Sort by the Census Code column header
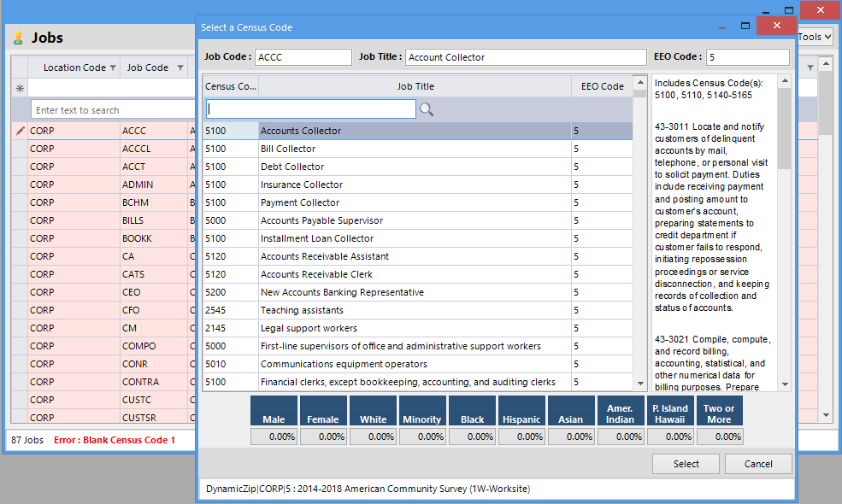842x504 pixels. coord(231,86)
